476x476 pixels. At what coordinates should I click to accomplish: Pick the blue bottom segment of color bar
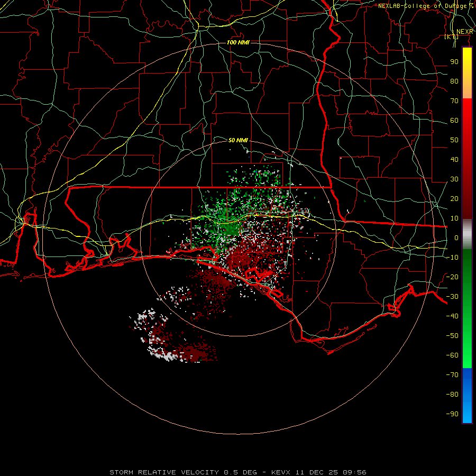click(467, 396)
